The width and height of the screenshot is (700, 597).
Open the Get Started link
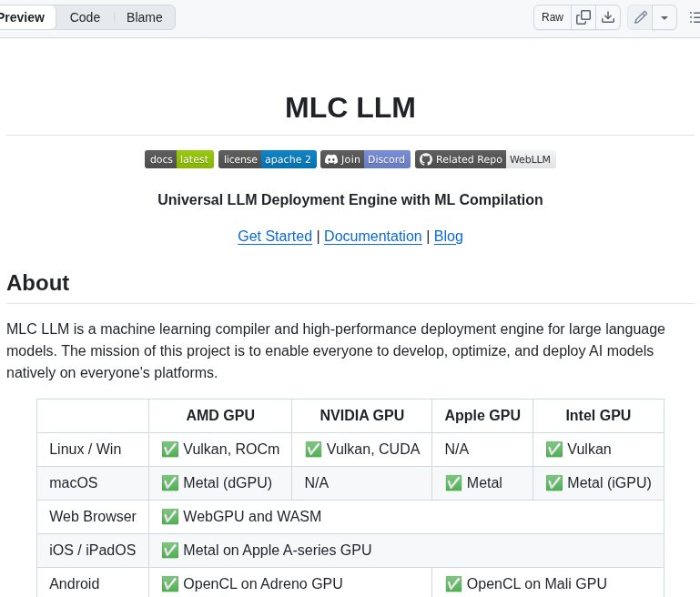pyautogui.click(x=275, y=236)
